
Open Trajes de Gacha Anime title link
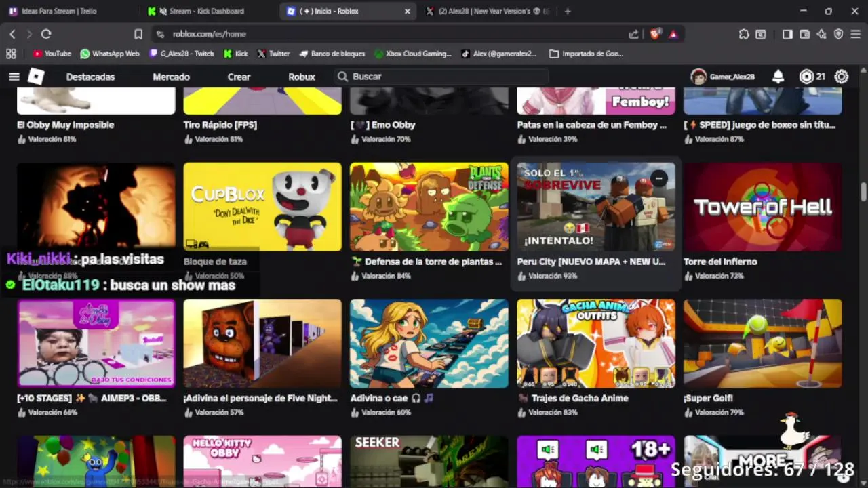(x=573, y=399)
